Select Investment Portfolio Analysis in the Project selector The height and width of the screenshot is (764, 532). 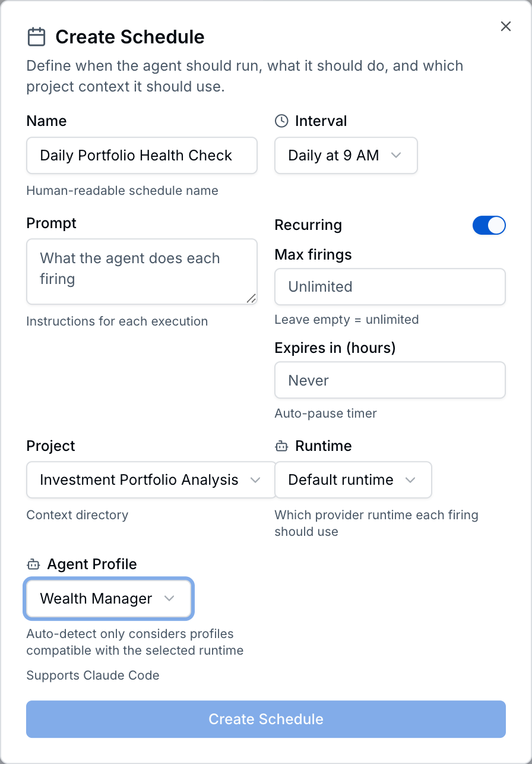[150, 479]
